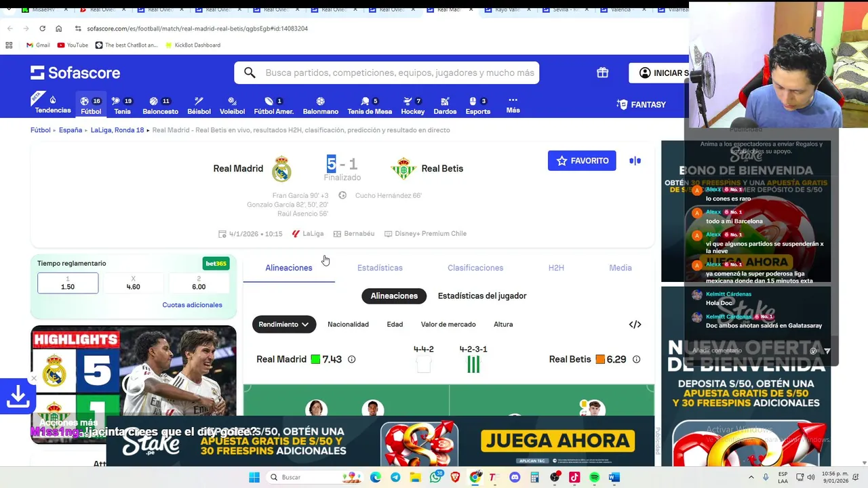Select the Balonmano sport icon
Image resolution: width=868 pixels, height=488 pixels.
pyautogui.click(x=320, y=105)
